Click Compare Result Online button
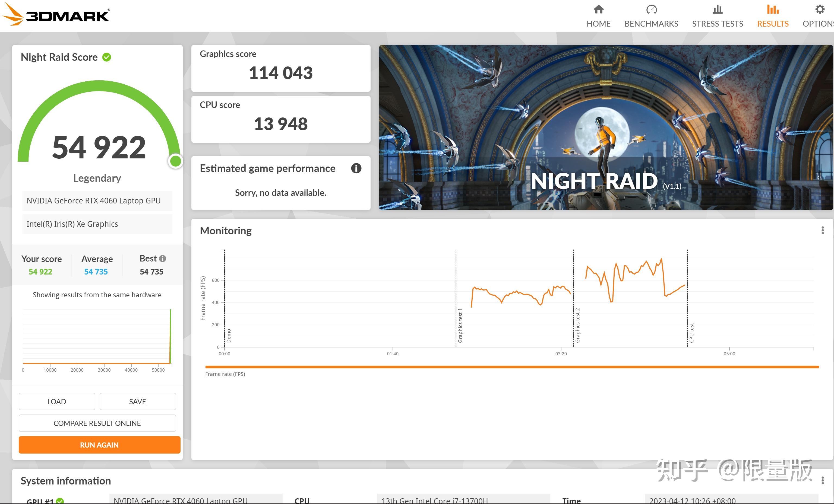The height and width of the screenshot is (504, 834). [97, 423]
